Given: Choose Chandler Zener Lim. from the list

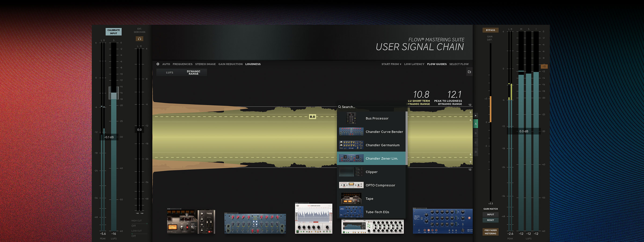Looking at the screenshot, I should pos(371,158).
